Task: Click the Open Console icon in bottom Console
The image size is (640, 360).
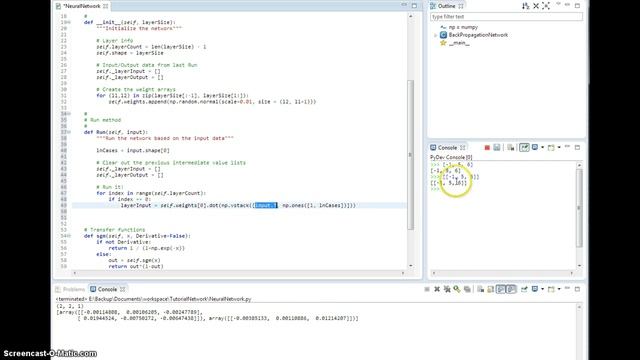Action: pos(551,289)
